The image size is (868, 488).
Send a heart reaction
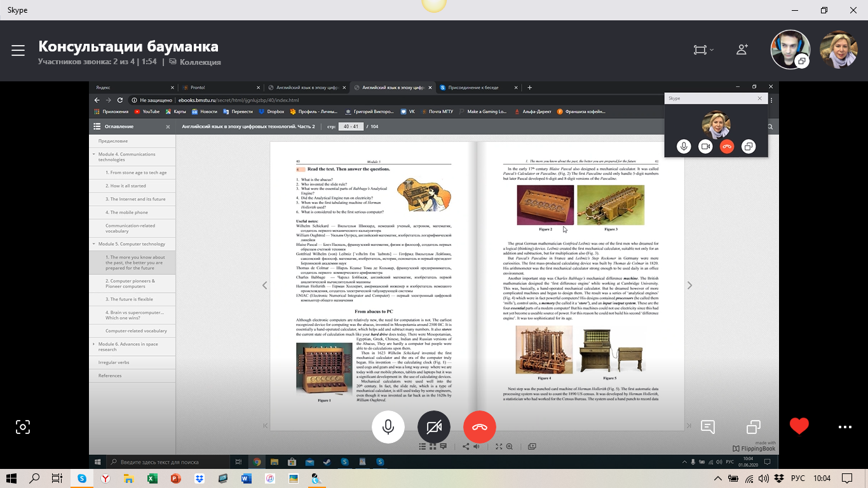(x=799, y=426)
